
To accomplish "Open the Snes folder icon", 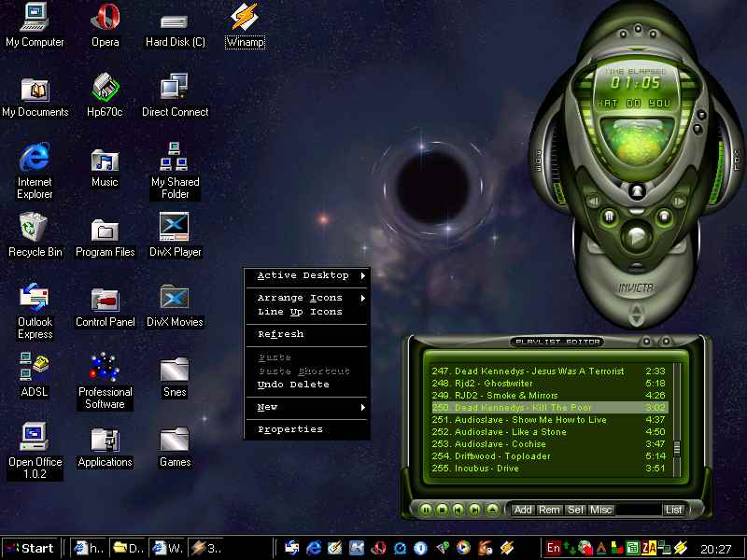I will coord(175,369).
